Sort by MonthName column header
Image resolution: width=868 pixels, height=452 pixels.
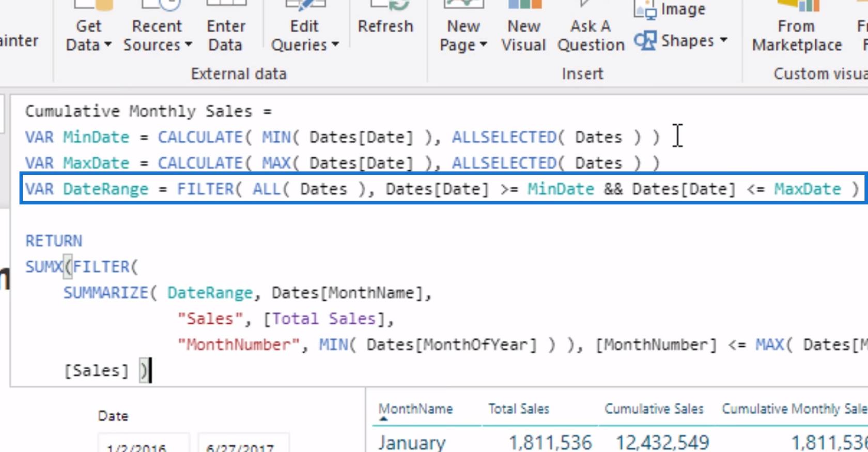tap(415, 409)
